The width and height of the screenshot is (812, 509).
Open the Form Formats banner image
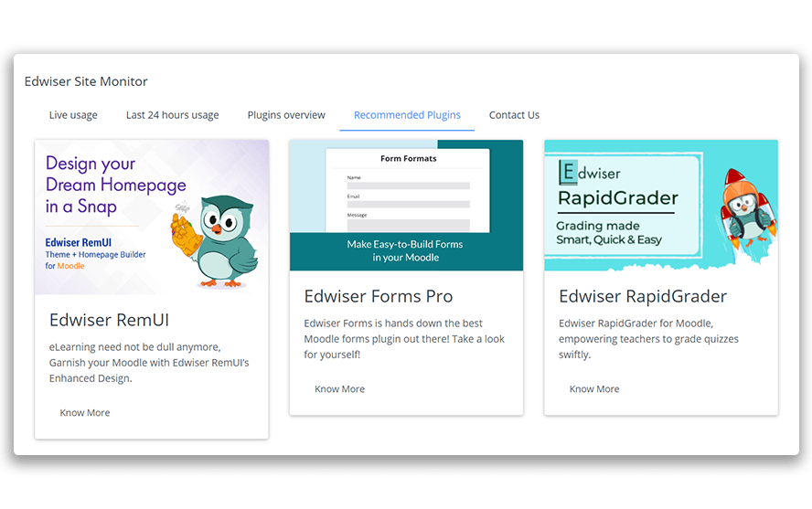407,205
